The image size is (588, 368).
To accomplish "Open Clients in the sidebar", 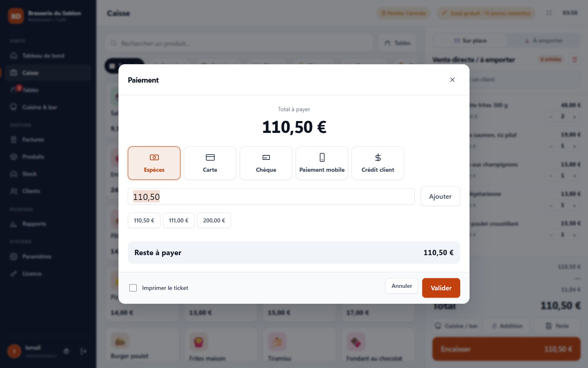I will pyautogui.click(x=48, y=191).
